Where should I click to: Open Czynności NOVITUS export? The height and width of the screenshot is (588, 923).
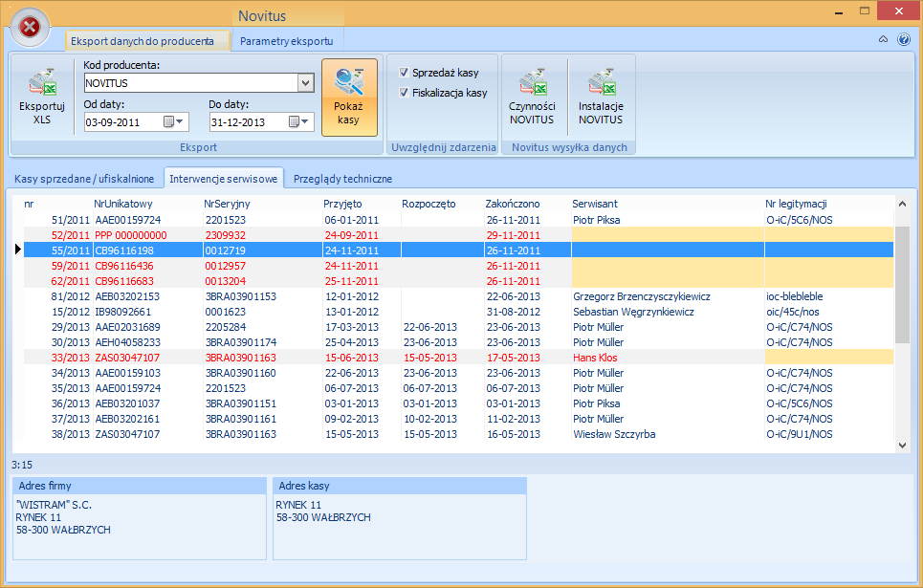[x=532, y=98]
